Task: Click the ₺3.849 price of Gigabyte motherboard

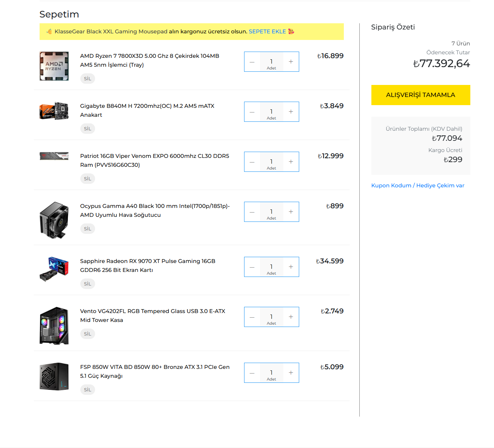Action: [x=332, y=106]
